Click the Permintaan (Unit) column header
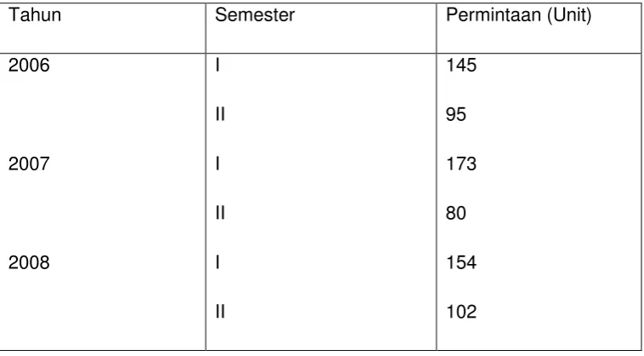The height and width of the screenshot is (356, 644). 519,15
